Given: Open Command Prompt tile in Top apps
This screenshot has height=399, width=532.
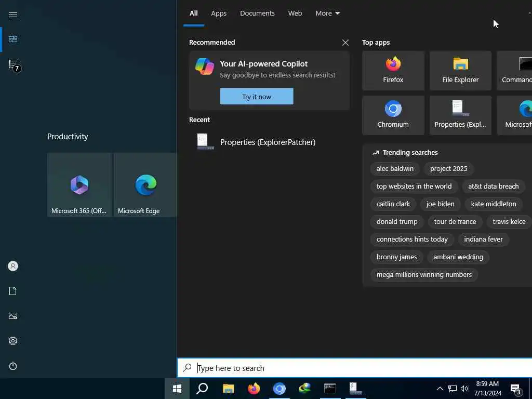Looking at the screenshot, I should (x=515, y=71).
